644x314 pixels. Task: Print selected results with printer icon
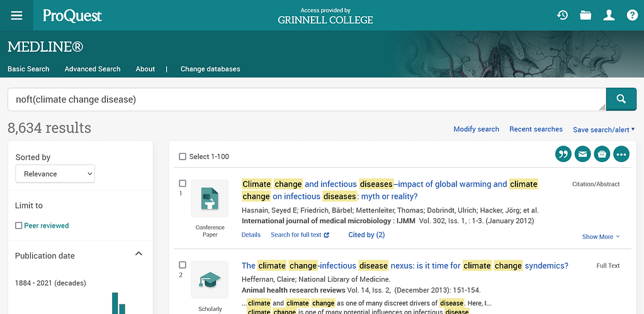click(x=602, y=154)
